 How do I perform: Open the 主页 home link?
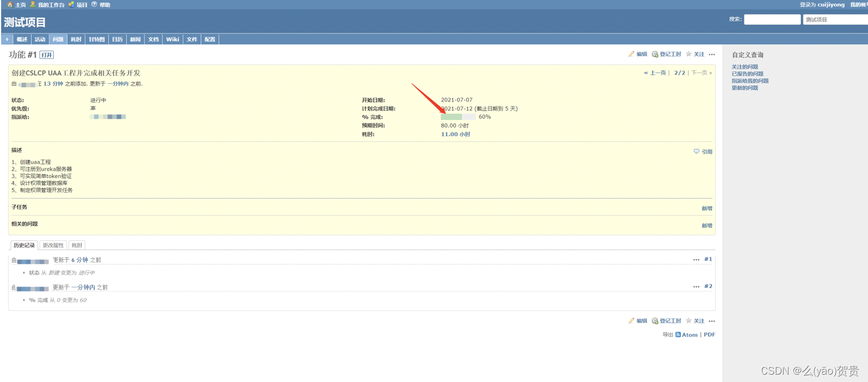[x=16, y=5]
